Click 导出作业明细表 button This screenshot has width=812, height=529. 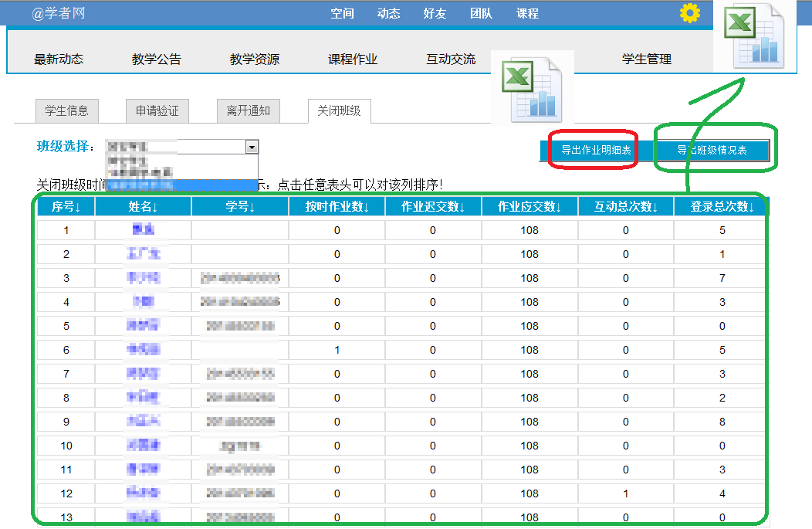tap(595, 151)
